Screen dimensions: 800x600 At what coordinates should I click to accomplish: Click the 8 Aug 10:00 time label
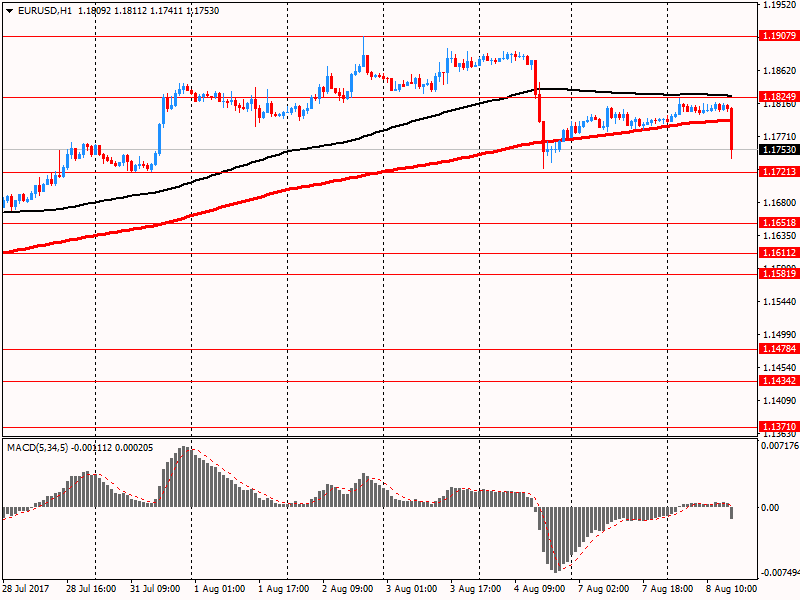(x=732, y=589)
